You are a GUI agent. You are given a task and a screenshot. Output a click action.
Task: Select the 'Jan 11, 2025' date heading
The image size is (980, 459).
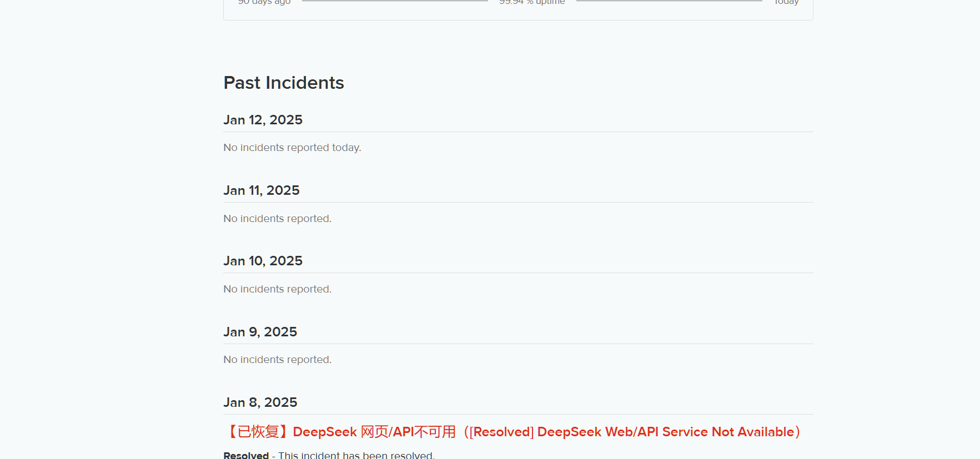[262, 190]
